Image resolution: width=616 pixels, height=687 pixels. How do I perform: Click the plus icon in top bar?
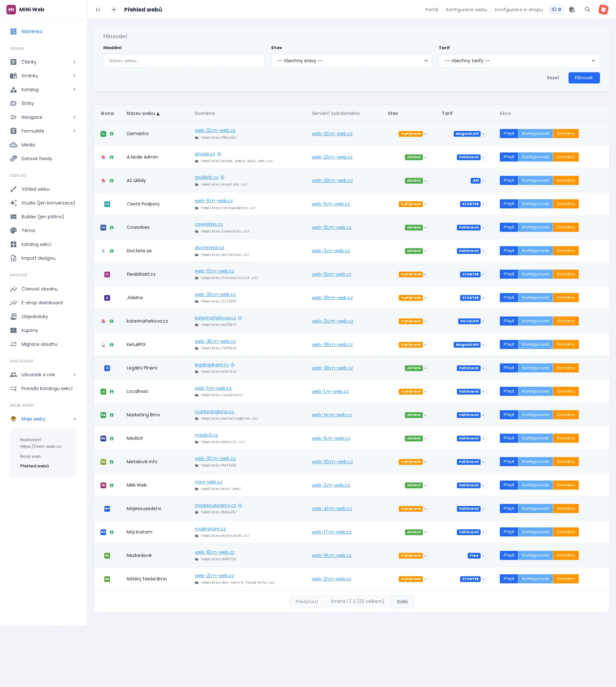[x=114, y=10]
